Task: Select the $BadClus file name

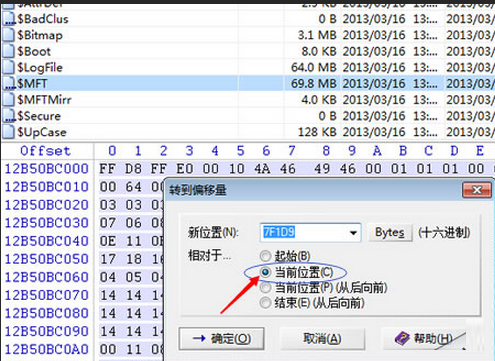Action: pyautogui.click(x=43, y=19)
